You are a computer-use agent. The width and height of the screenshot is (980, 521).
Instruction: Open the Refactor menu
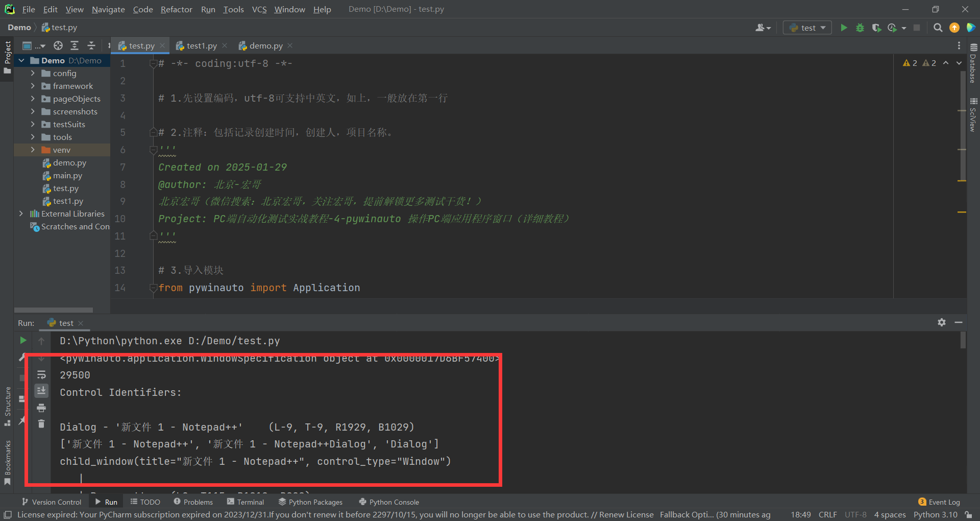pos(176,9)
